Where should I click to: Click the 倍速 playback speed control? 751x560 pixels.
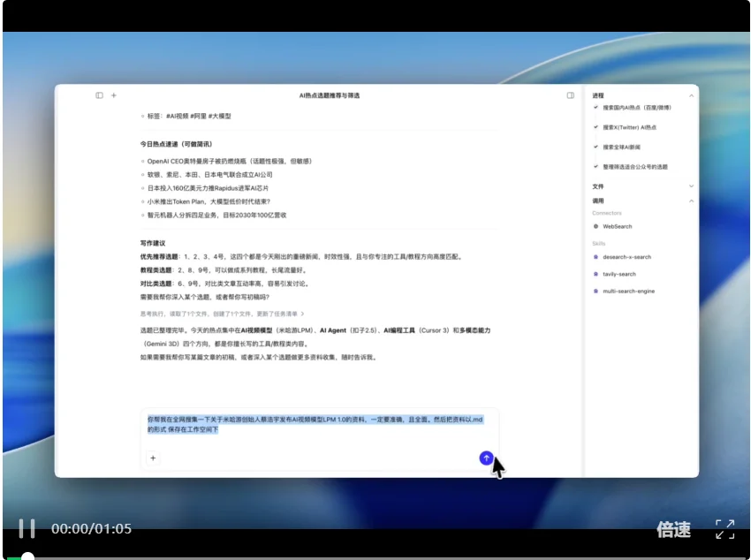coord(674,528)
